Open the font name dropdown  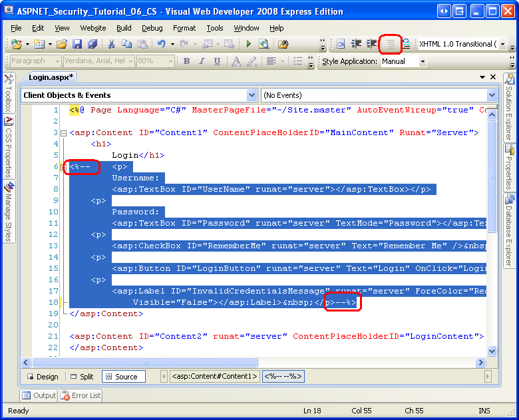[x=130, y=61]
